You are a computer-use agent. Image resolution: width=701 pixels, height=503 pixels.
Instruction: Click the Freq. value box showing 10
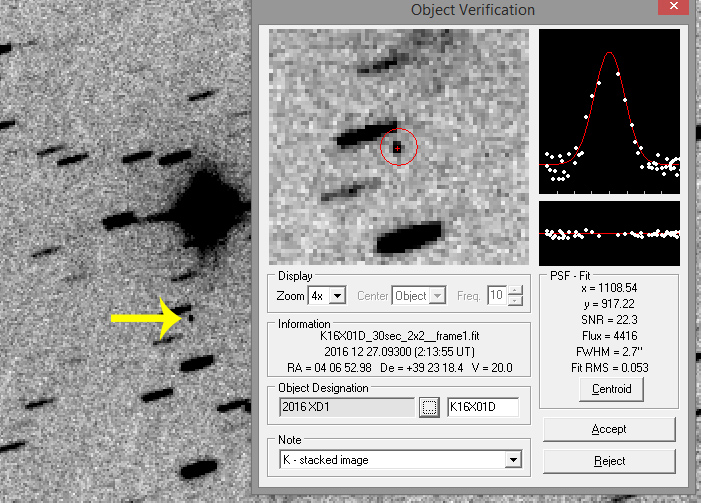tap(496, 296)
